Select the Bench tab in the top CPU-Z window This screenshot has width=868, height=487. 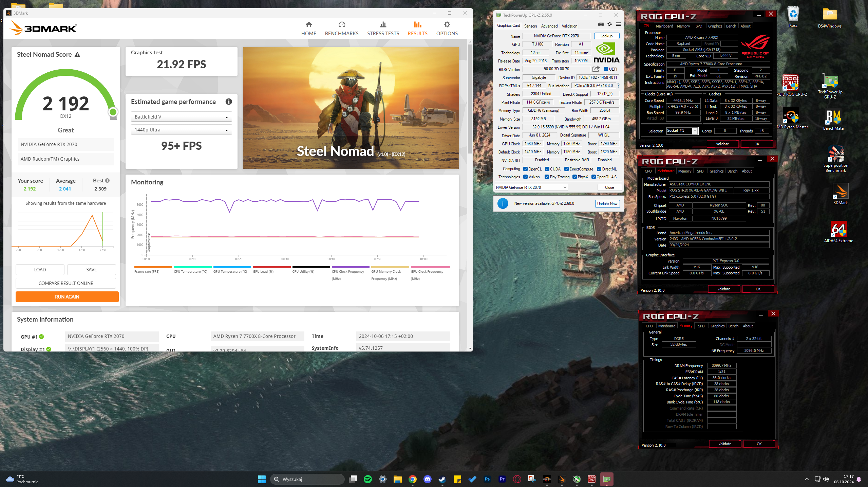pyautogui.click(x=731, y=26)
